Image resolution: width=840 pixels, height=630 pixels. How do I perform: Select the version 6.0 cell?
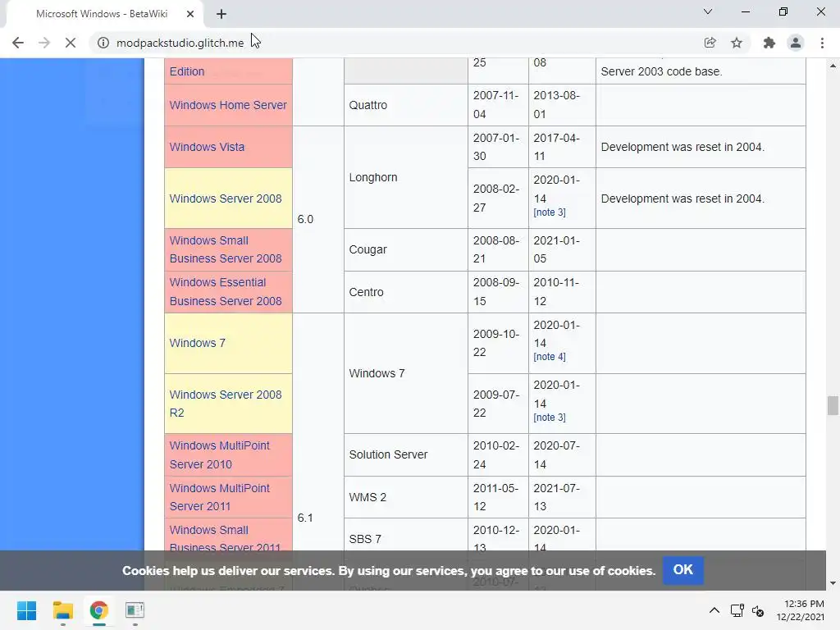pyautogui.click(x=318, y=219)
